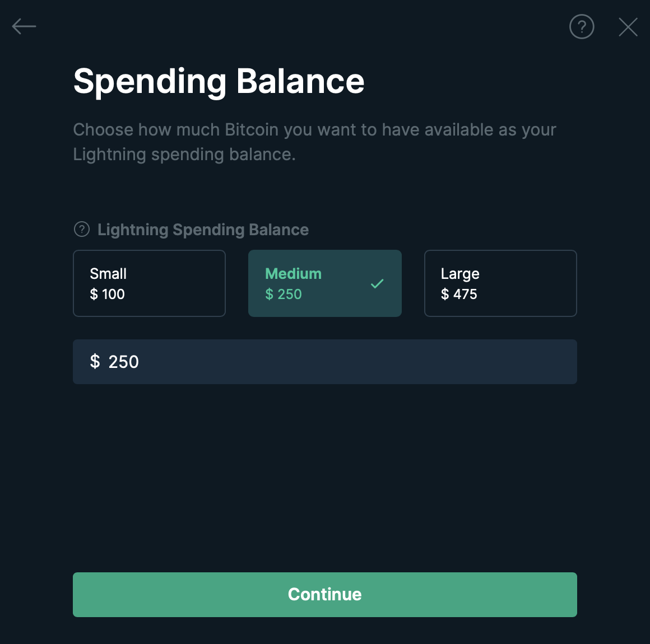This screenshot has width=650, height=644.
Task: Select the Large $475 balance option
Action: pyautogui.click(x=500, y=283)
